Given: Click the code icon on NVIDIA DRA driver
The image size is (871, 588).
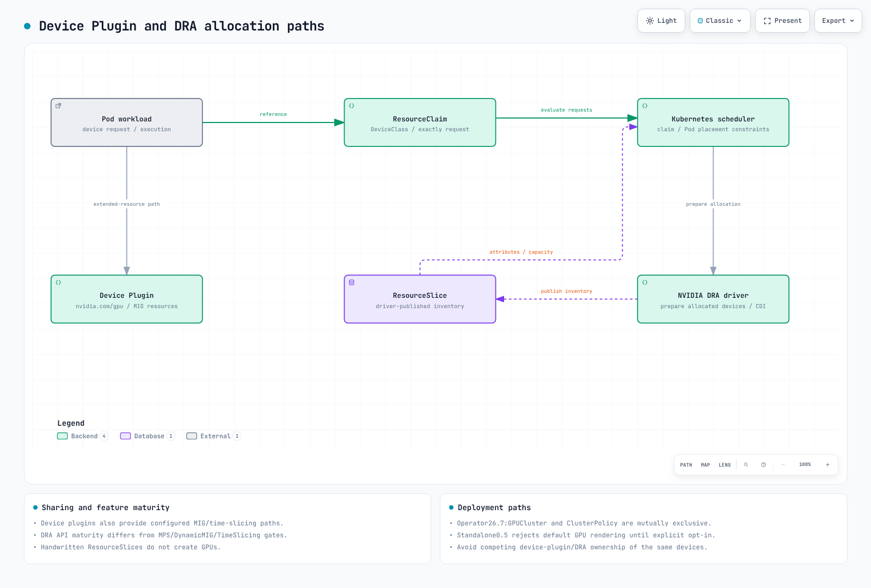Looking at the screenshot, I should (x=645, y=283).
